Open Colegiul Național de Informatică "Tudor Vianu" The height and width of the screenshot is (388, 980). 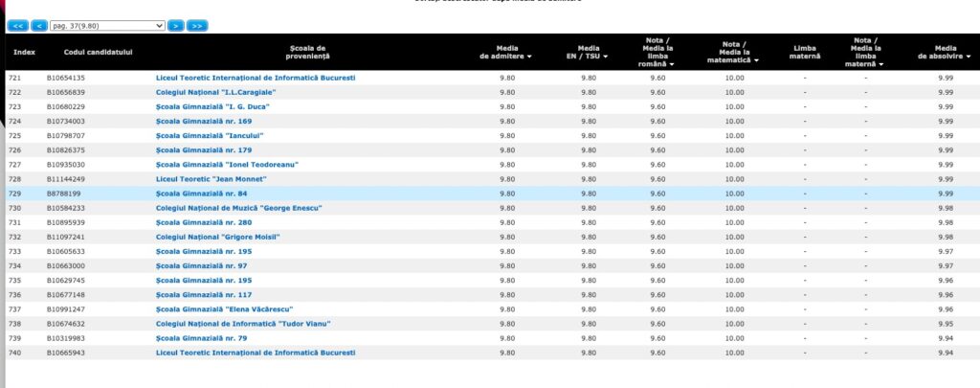tap(243, 324)
